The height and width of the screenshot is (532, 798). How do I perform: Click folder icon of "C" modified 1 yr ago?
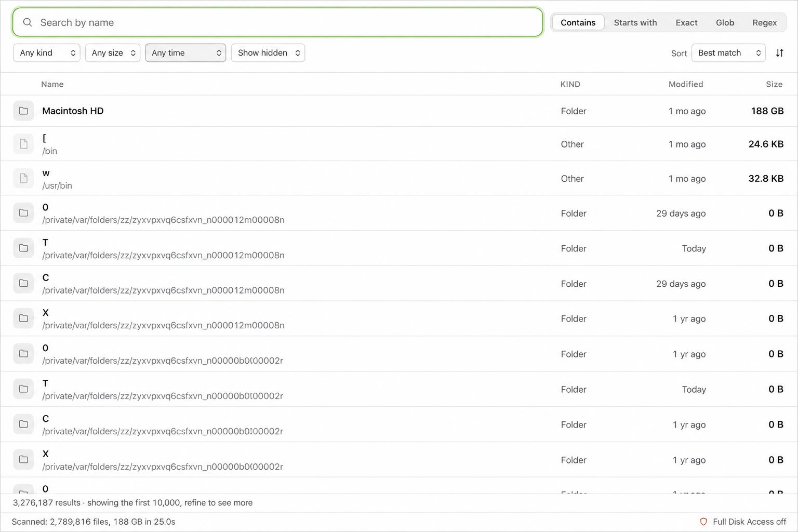(23, 424)
